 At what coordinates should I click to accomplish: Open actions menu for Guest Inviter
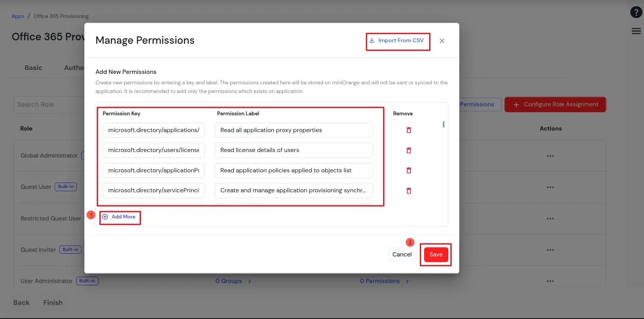550,250
